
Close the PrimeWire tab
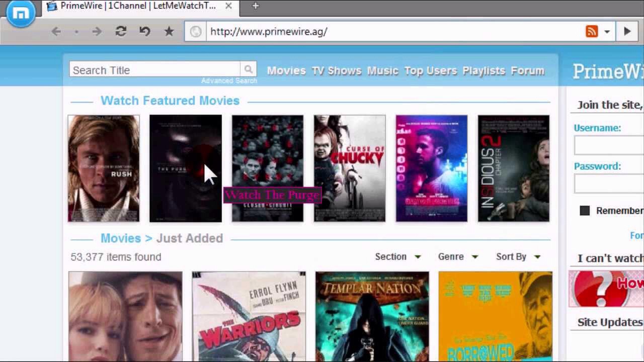pos(228,6)
